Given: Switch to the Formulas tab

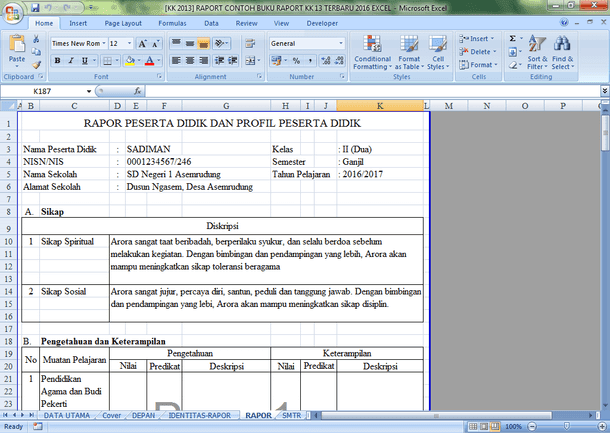Looking at the screenshot, I should click(172, 23).
